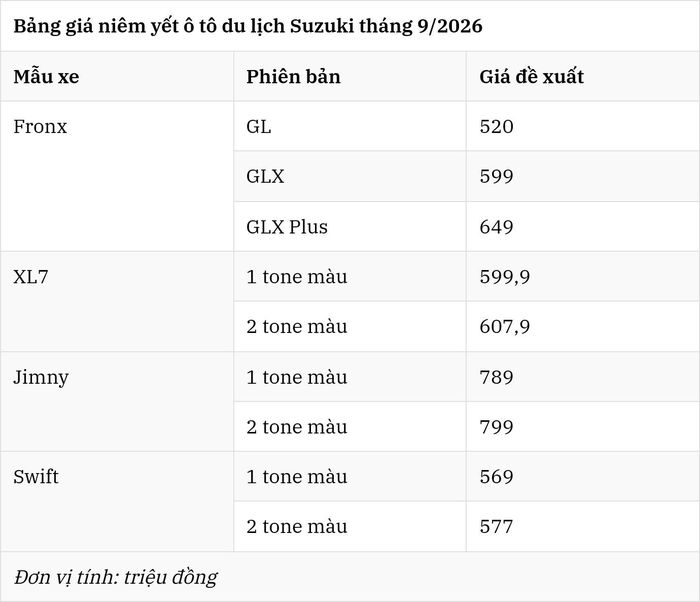Click the GL version cell

point(350,126)
